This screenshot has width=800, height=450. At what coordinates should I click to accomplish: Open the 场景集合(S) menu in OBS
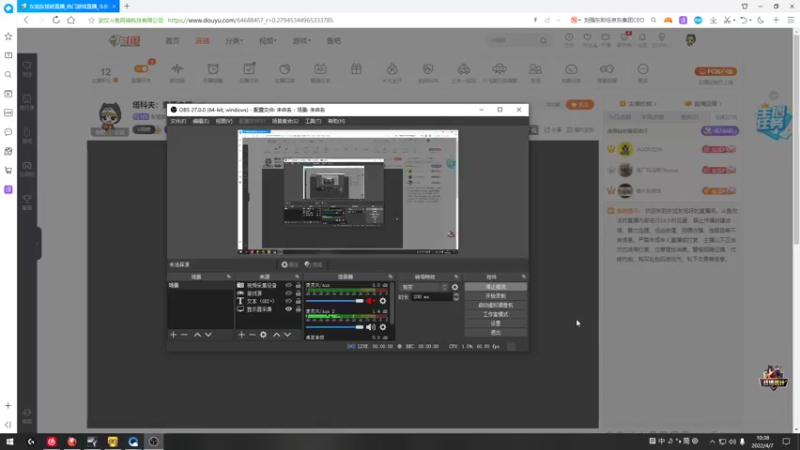(285, 121)
